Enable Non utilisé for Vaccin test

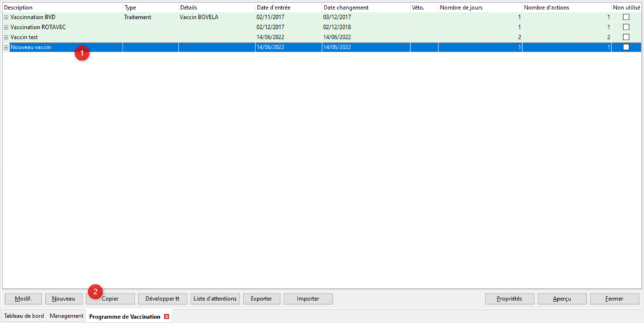tap(625, 38)
